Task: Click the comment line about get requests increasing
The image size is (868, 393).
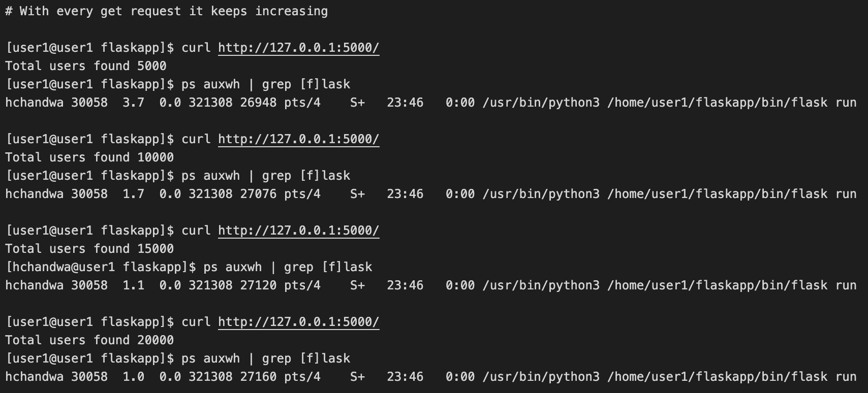Action: point(166,11)
